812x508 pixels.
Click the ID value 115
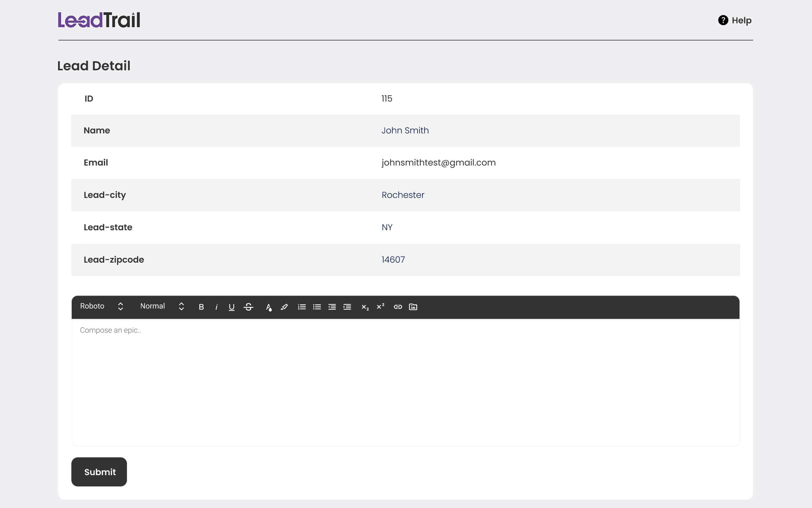pos(387,99)
